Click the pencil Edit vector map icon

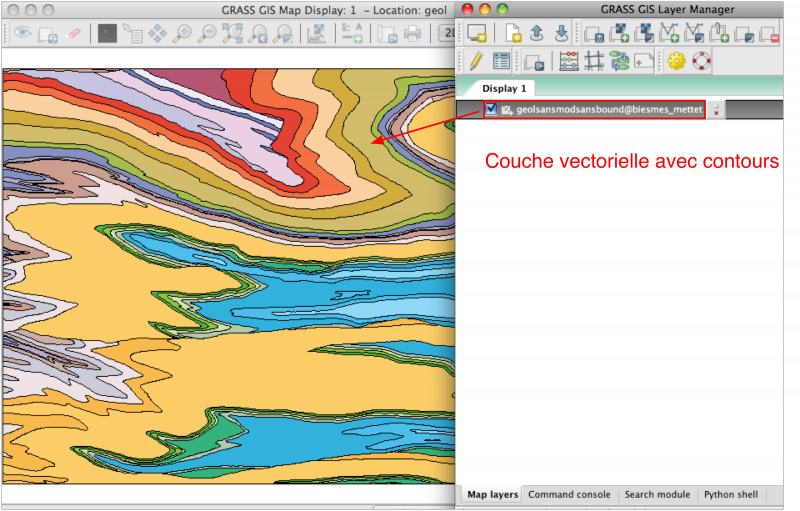pos(476,61)
